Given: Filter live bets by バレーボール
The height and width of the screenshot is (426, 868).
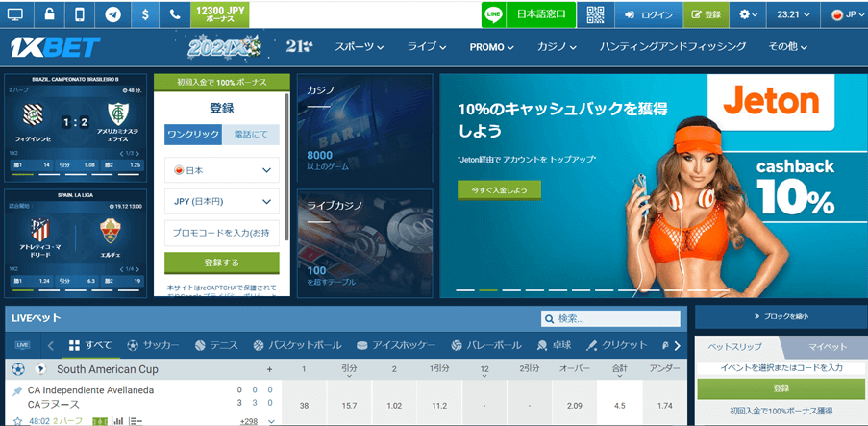Looking at the screenshot, I should (486, 345).
